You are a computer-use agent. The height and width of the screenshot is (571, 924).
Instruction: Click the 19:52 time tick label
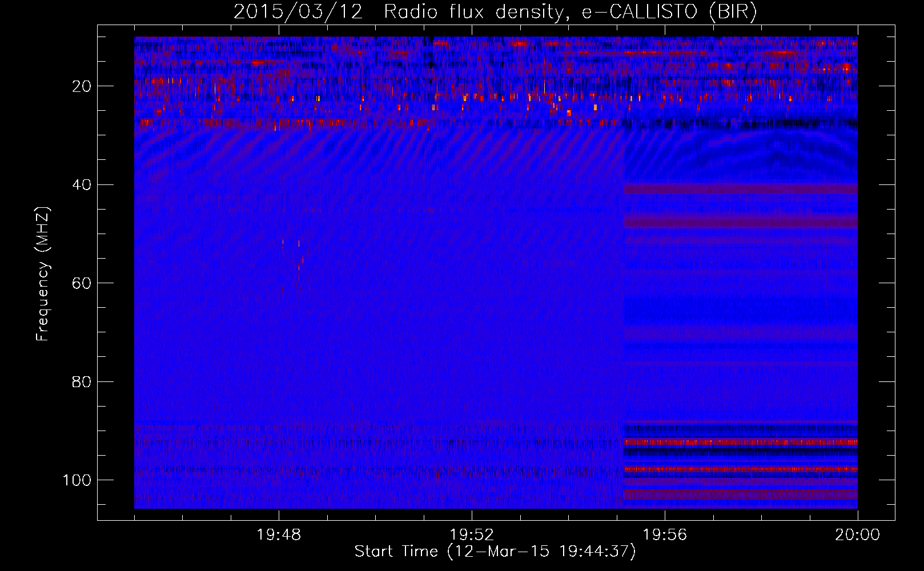coord(472,535)
